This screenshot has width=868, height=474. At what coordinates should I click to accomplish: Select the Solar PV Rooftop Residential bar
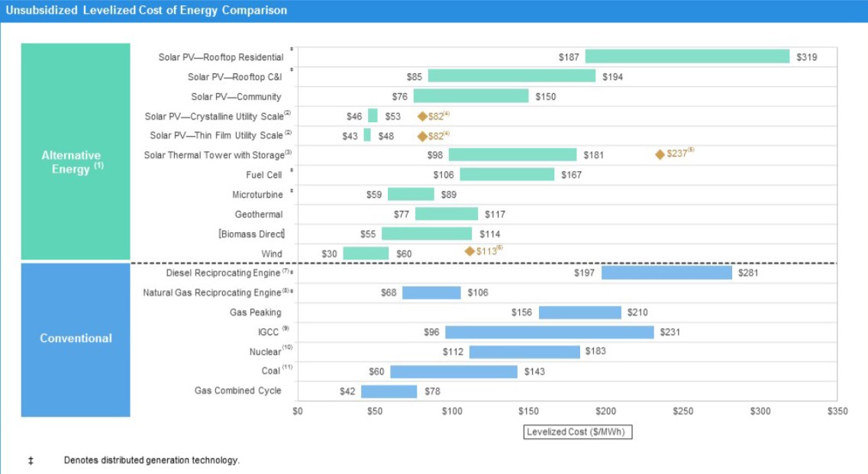687,56
